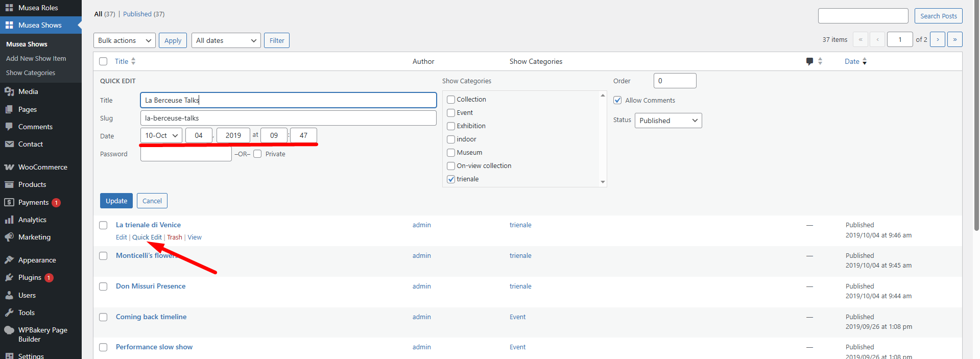
Task: Click the Filter button
Action: click(x=277, y=40)
